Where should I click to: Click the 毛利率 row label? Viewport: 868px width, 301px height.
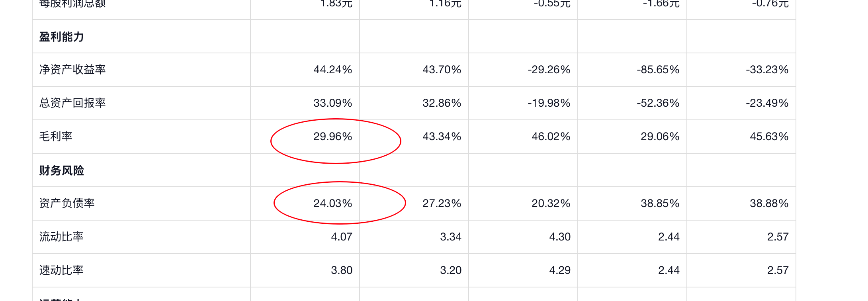(x=56, y=137)
